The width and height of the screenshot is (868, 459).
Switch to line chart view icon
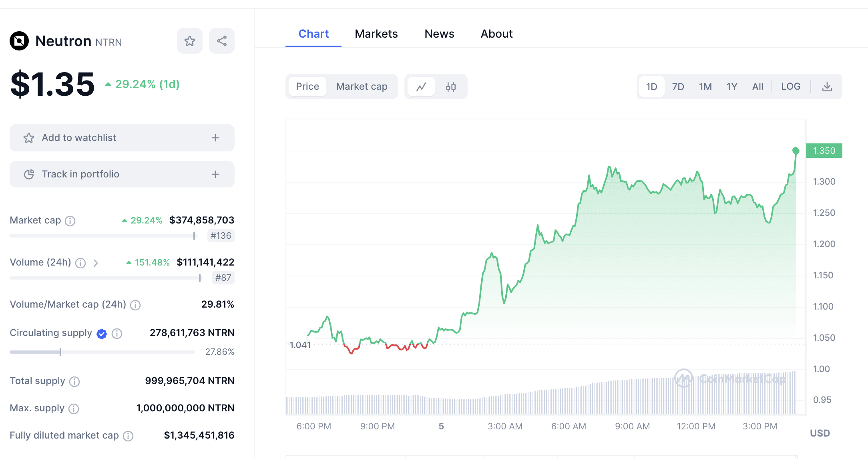tap(421, 87)
